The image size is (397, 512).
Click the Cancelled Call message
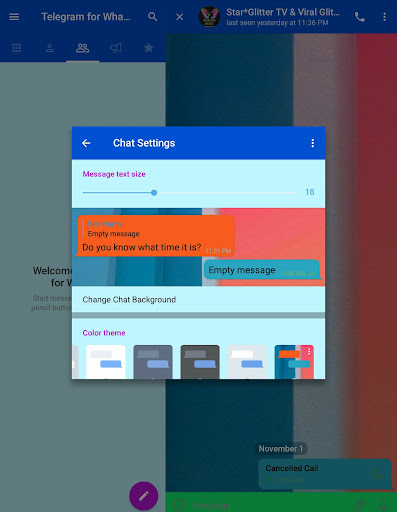point(325,474)
